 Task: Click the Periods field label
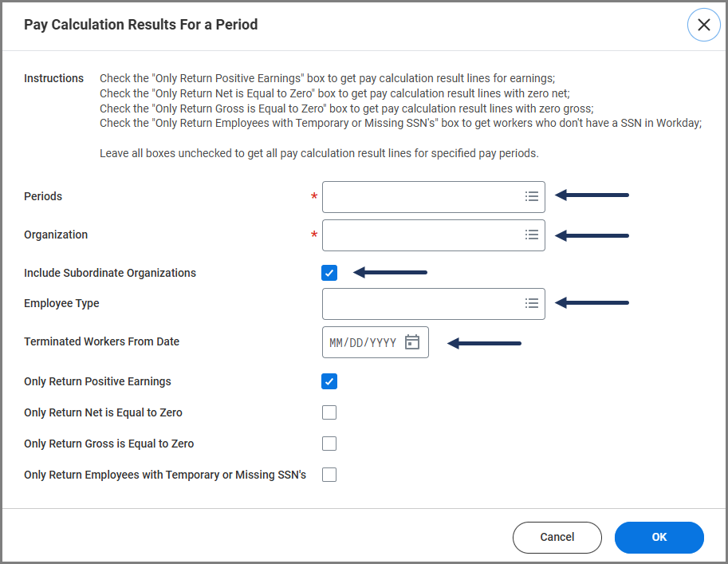click(43, 196)
